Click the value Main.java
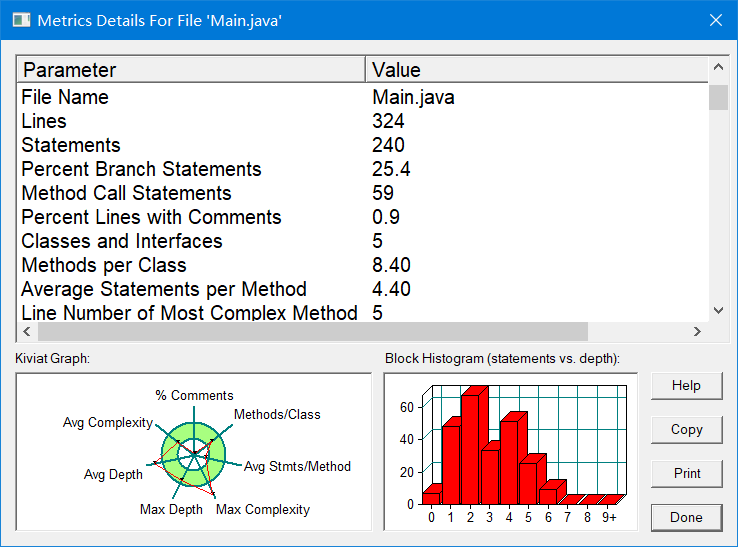738x547 pixels. tap(413, 97)
